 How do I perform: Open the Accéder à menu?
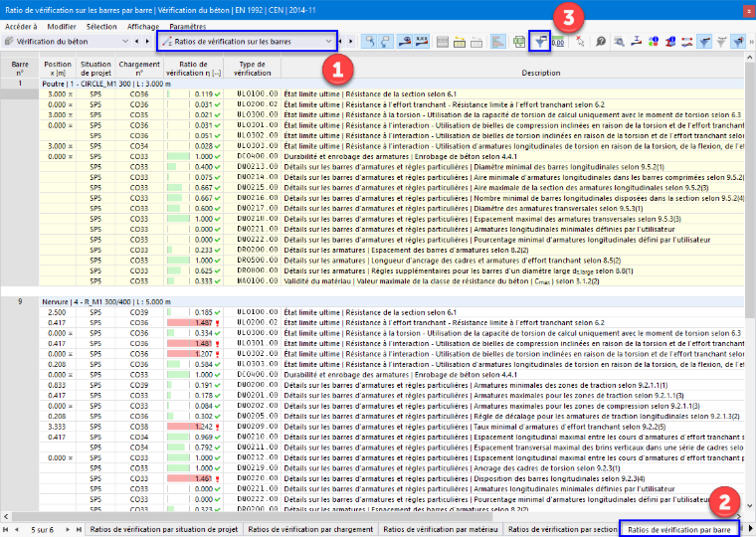21,27
